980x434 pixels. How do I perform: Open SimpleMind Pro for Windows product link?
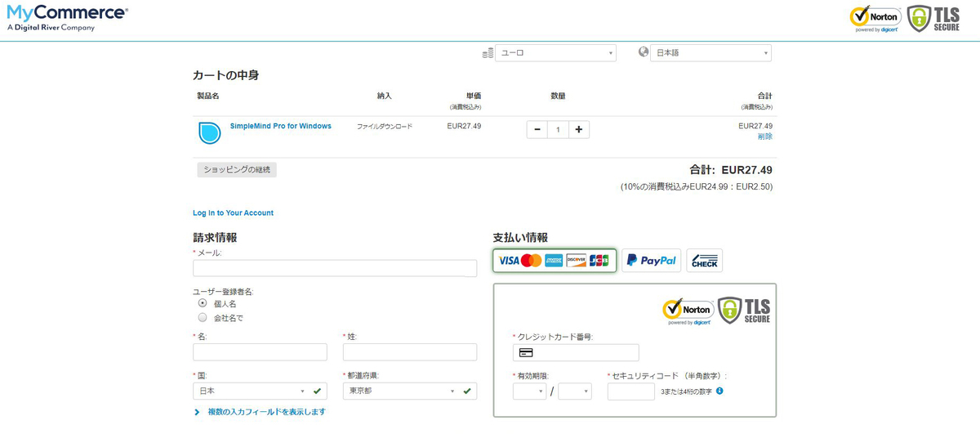[281, 126]
